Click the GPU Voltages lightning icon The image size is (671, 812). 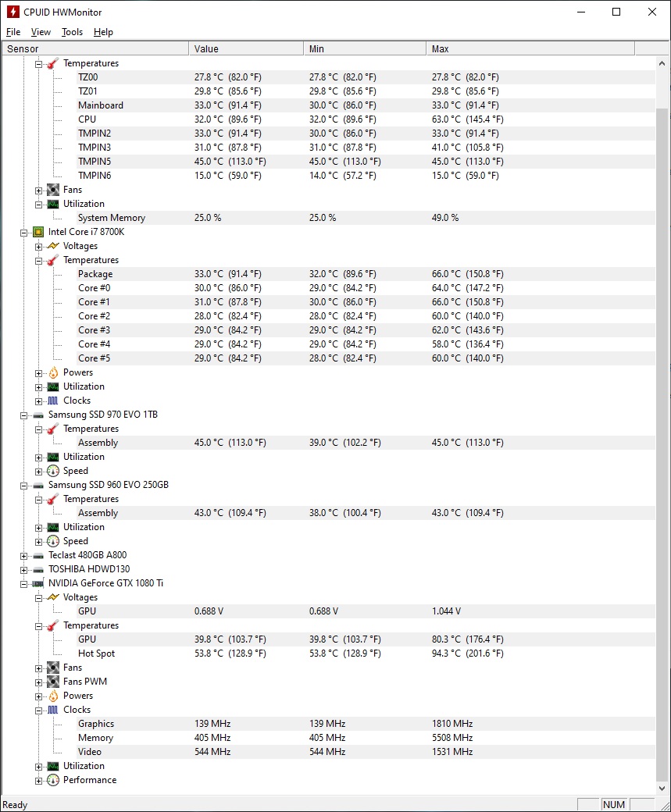(53, 597)
